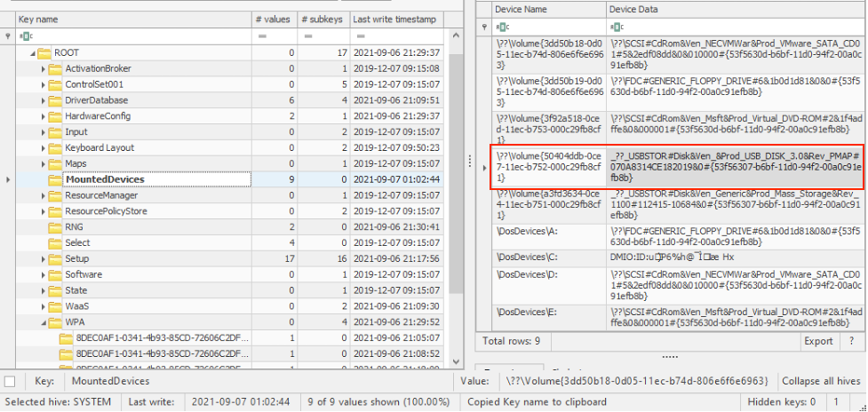Select the Keyboard Layout folder icon

(55, 148)
